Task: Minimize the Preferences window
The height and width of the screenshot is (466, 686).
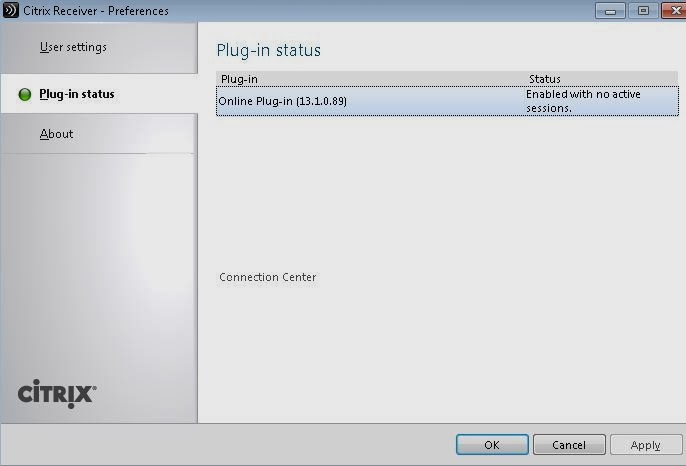Action: coord(610,11)
